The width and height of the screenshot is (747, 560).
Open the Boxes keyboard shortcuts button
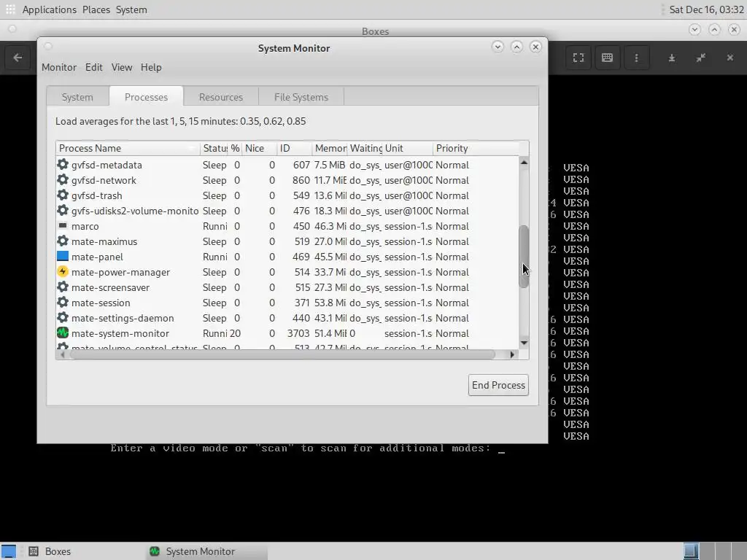(607, 58)
